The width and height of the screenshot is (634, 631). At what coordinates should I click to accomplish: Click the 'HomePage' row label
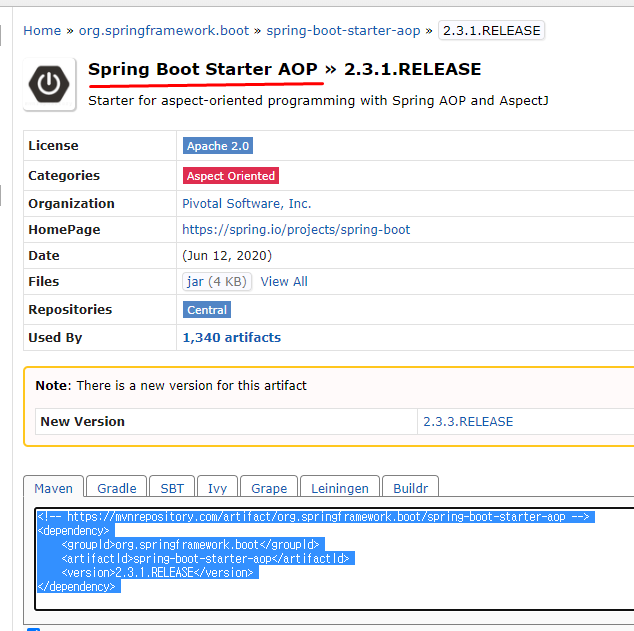(64, 230)
